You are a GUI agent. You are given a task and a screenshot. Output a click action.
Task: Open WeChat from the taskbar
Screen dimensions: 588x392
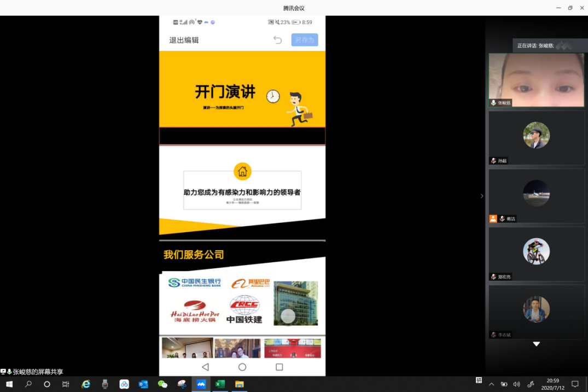tap(162, 384)
